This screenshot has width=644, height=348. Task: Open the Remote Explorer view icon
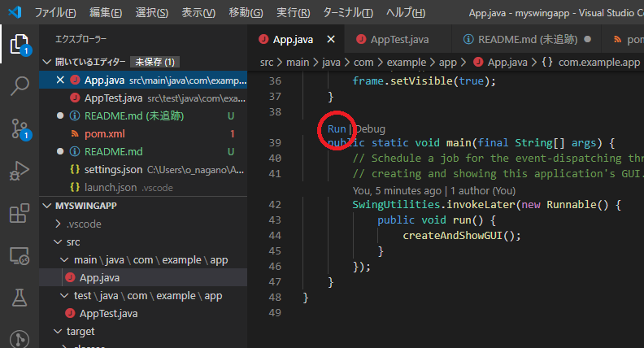coord(20,255)
